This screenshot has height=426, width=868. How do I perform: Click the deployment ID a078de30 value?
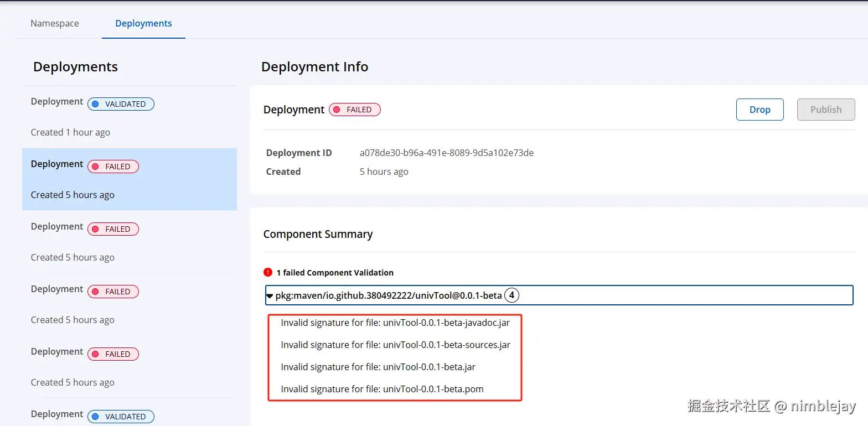447,153
